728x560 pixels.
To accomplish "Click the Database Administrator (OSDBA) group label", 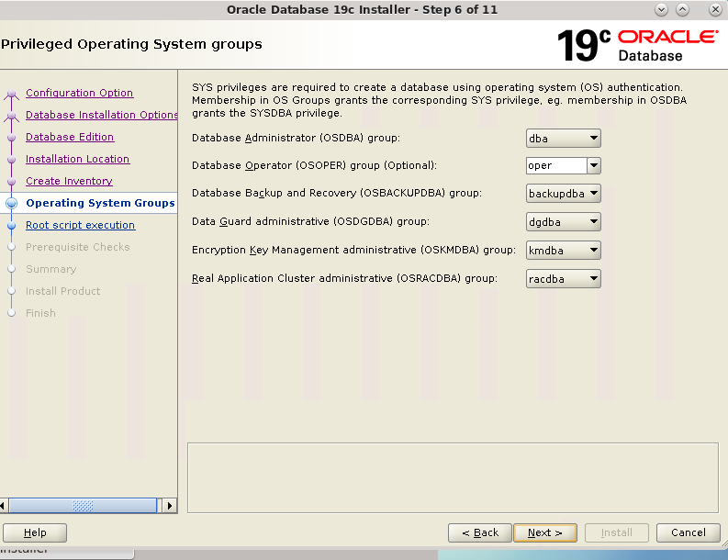I will tap(296, 138).
